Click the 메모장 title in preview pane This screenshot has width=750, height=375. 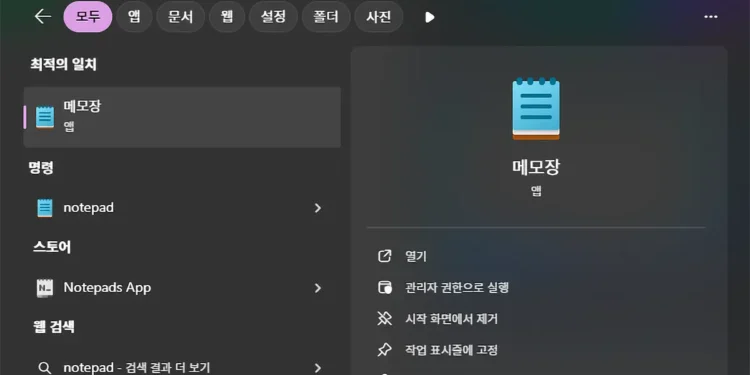pos(536,167)
